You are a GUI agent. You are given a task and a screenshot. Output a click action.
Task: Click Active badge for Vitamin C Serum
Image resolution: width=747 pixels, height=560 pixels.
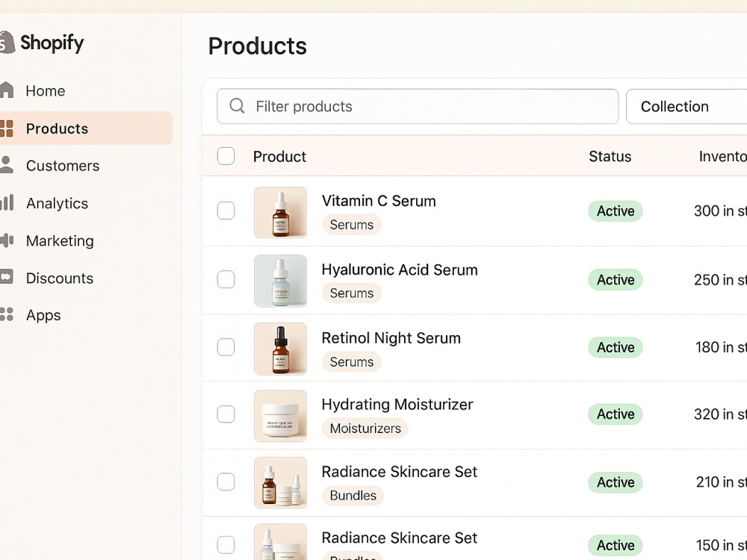(616, 211)
